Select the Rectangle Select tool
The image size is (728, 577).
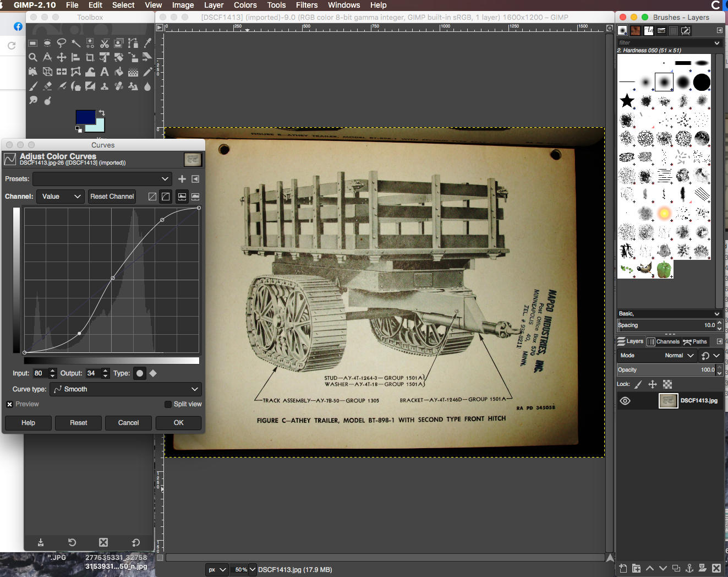pos(33,43)
